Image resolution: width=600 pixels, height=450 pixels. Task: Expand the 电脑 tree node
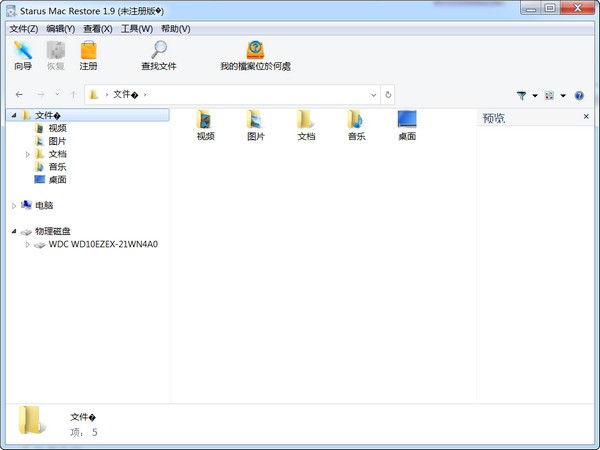pyautogui.click(x=14, y=206)
